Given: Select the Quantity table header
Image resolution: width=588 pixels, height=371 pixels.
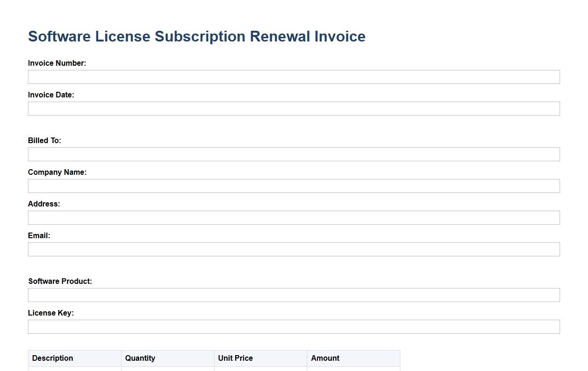Looking at the screenshot, I should 140,358.
